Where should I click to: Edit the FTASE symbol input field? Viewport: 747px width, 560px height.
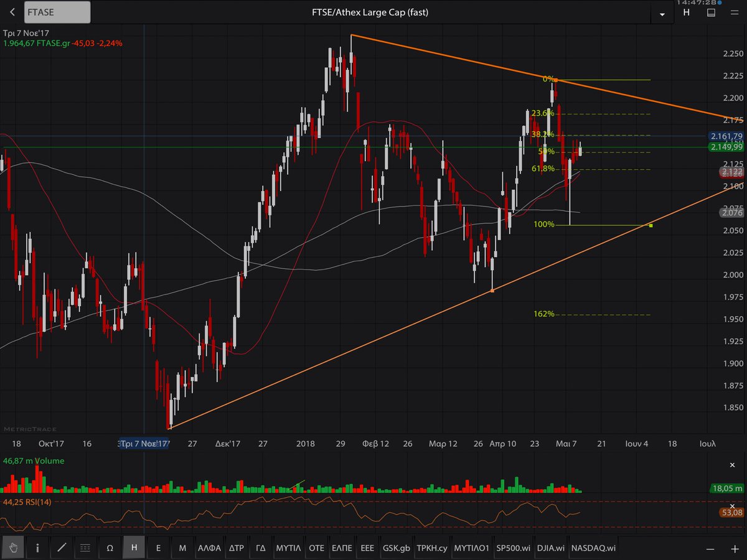click(x=57, y=12)
